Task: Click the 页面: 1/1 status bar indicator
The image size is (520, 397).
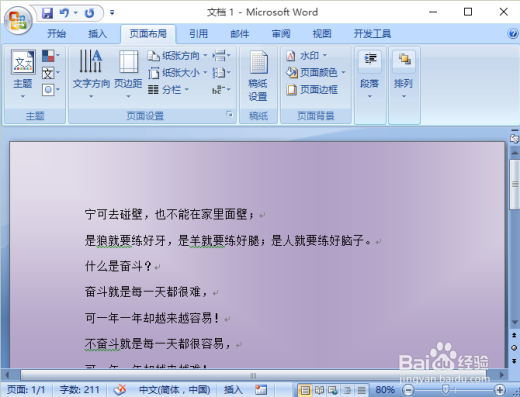Action: pos(26,389)
